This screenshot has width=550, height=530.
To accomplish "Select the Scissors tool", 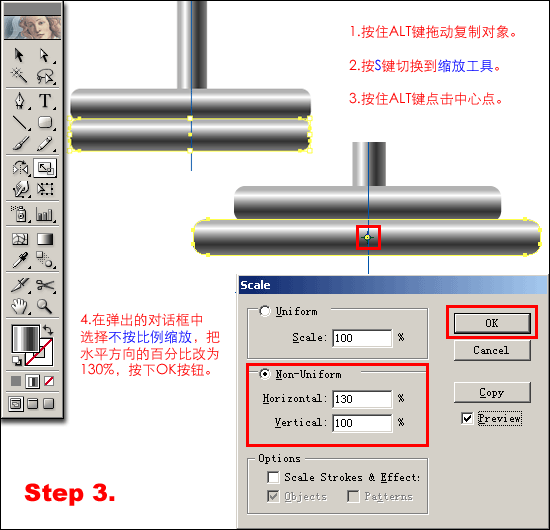I will point(46,285).
